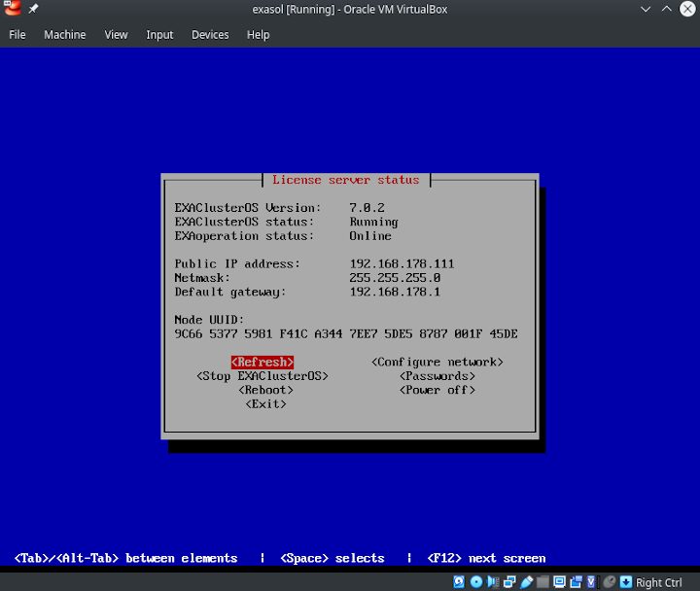Screen dimensions: 700x591
Task: Select the Refresh button
Action: pyautogui.click(x=262, y=362)
